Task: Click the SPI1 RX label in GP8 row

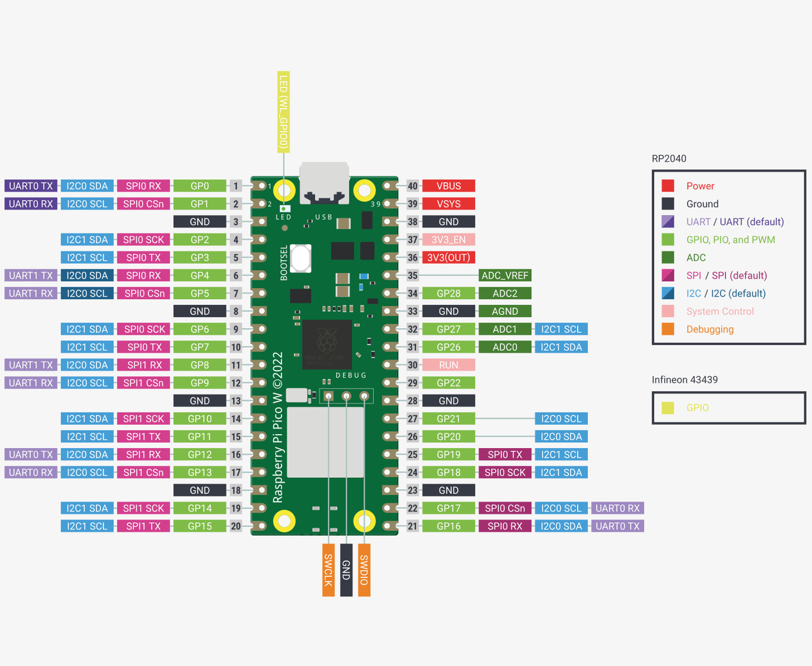Action: 143,365
